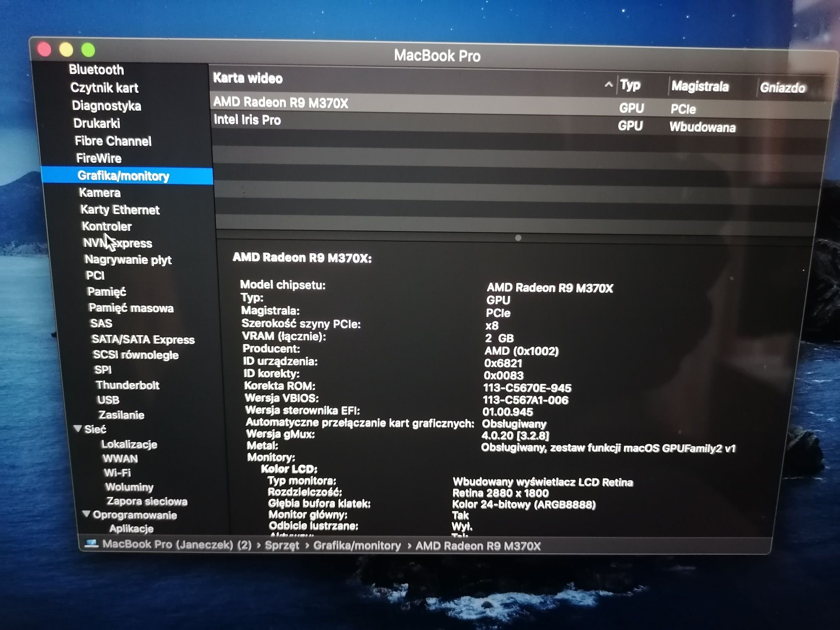Viewport: 840px width, 630px height.
Task: Open Zapora sieciowa
Action: click(147, 501)
